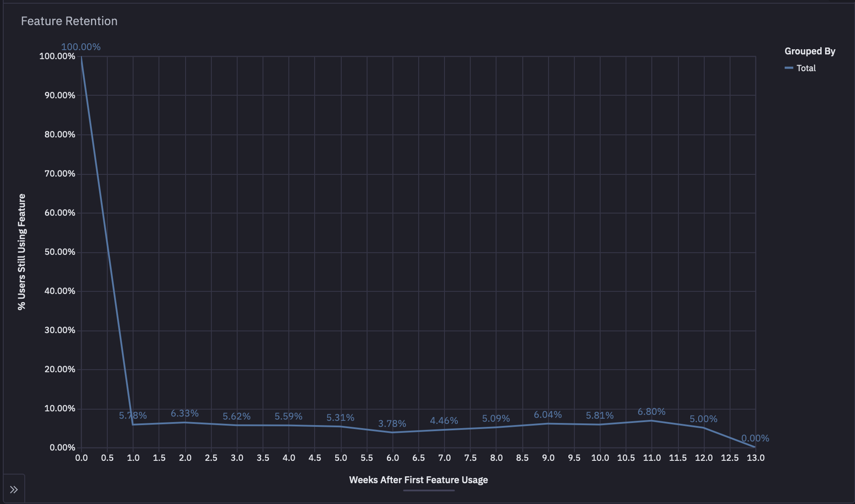Click the Grouped By legend heading

pos(810,51)
